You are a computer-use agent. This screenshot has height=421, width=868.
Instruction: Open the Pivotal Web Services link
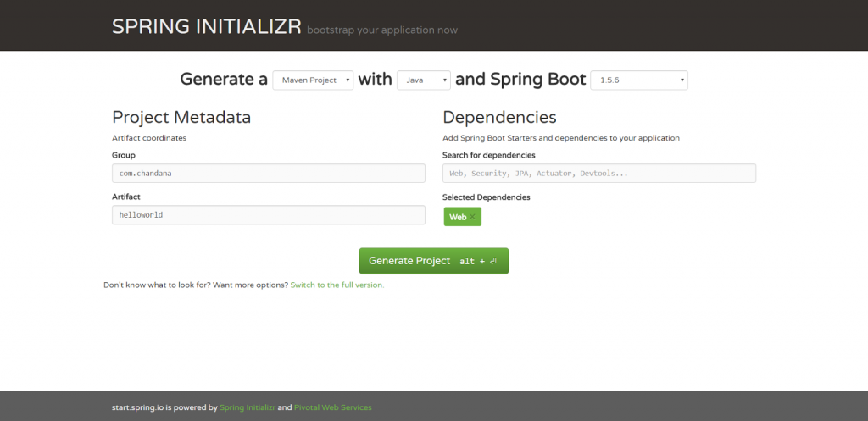click(x=332, y=407)
